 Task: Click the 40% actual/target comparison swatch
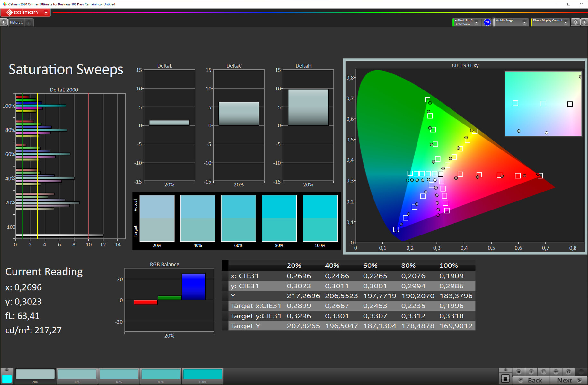(198, 218)
